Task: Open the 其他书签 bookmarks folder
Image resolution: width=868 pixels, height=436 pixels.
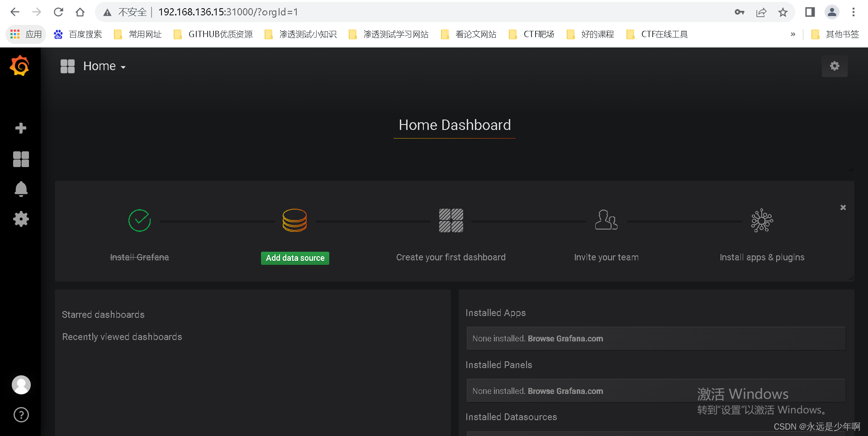Action: click(835, 34)
